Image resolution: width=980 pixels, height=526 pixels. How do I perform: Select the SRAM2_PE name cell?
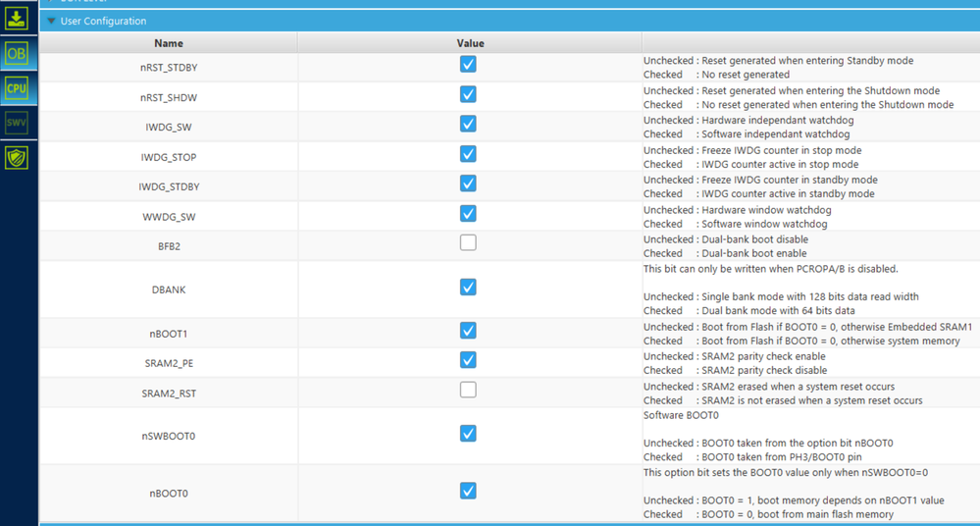pyautogui.click(x=169, y=363)
